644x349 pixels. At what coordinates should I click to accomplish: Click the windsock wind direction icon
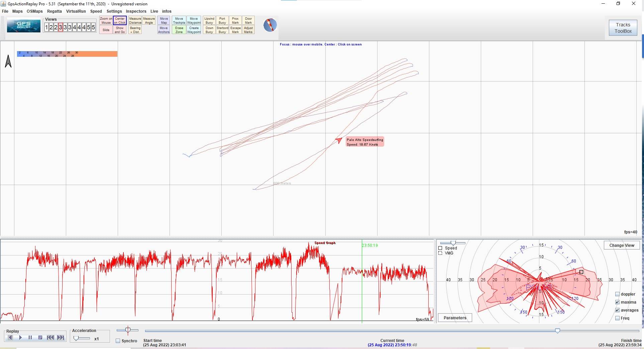(x=270, y=25)
